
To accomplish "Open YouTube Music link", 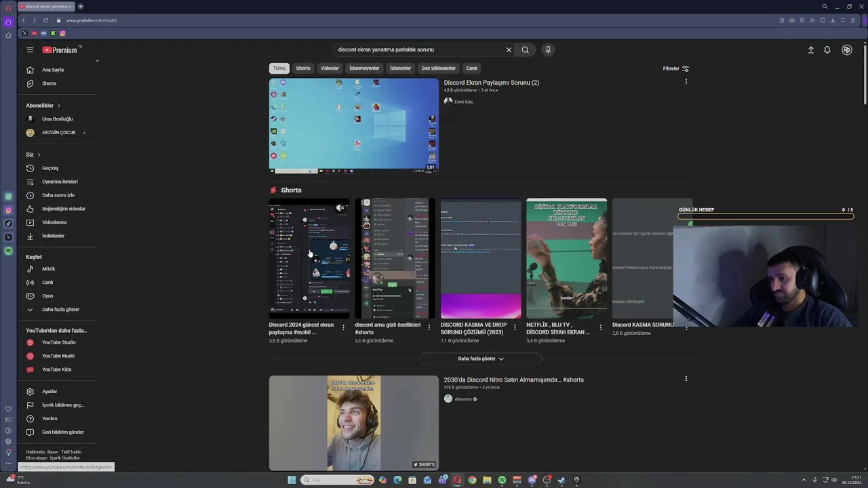I will click(57, 356).
